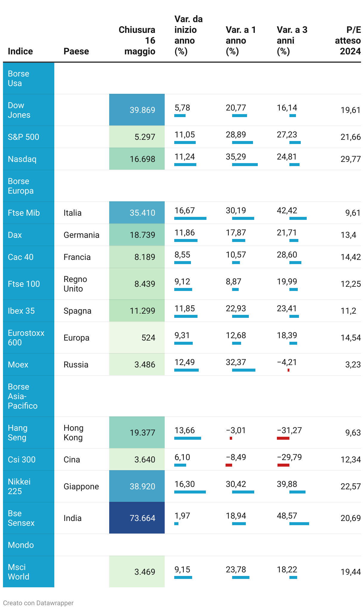Click the blue bar under Ftse Mib 16,67
Screen dimensions: 364x610
point(190,218)
